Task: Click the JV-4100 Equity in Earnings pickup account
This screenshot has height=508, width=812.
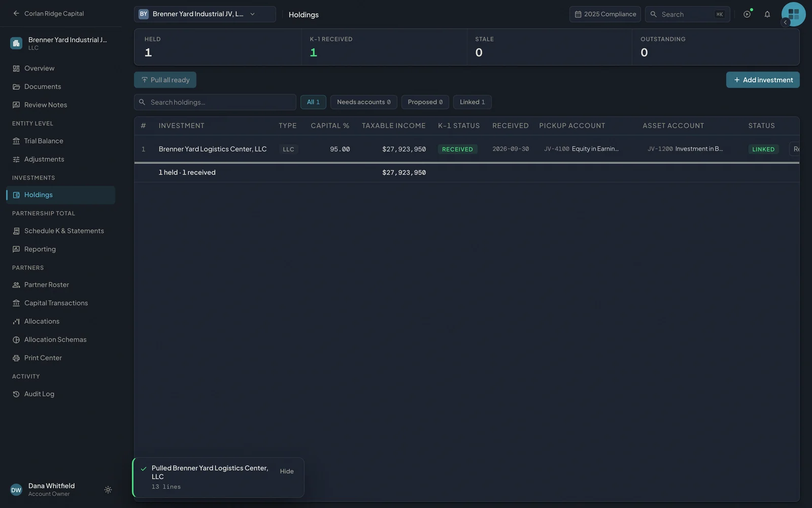Action: (x=582, y=149)
